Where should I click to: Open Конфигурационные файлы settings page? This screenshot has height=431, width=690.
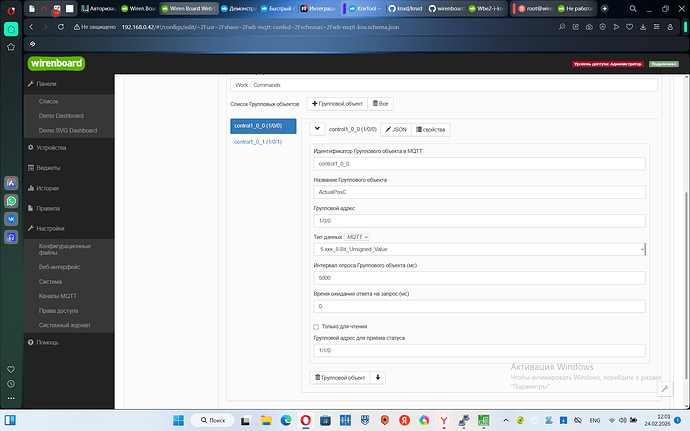pos(65,249)
